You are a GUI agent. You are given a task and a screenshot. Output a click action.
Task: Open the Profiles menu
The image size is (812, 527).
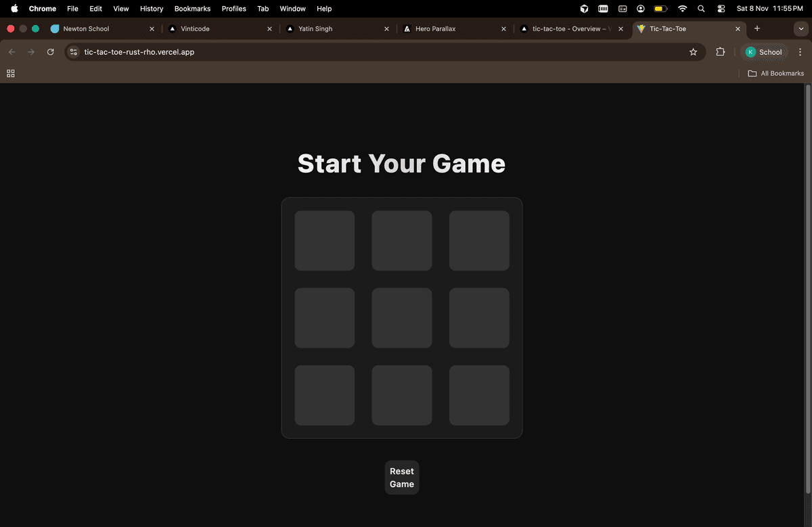233,9
